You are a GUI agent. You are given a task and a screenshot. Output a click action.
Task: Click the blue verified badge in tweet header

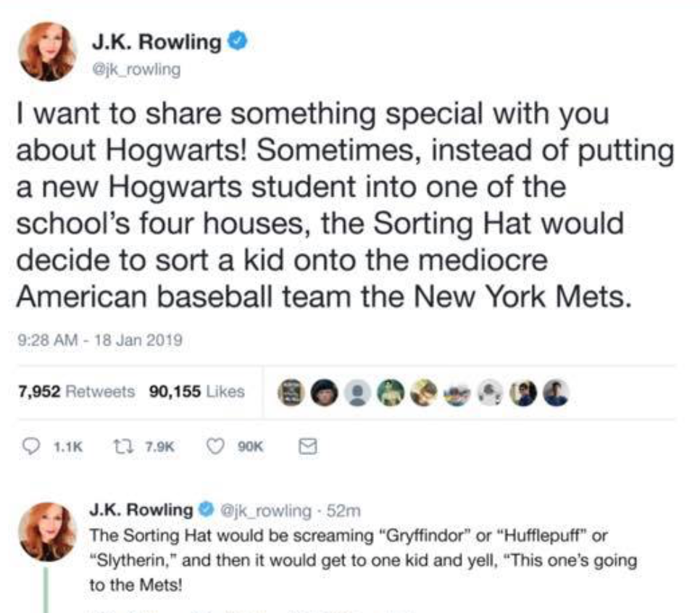[237, 41]
